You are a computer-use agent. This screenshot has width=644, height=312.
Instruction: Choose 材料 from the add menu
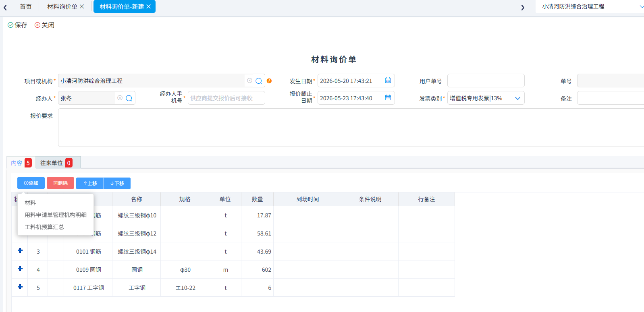pos(30,203)
